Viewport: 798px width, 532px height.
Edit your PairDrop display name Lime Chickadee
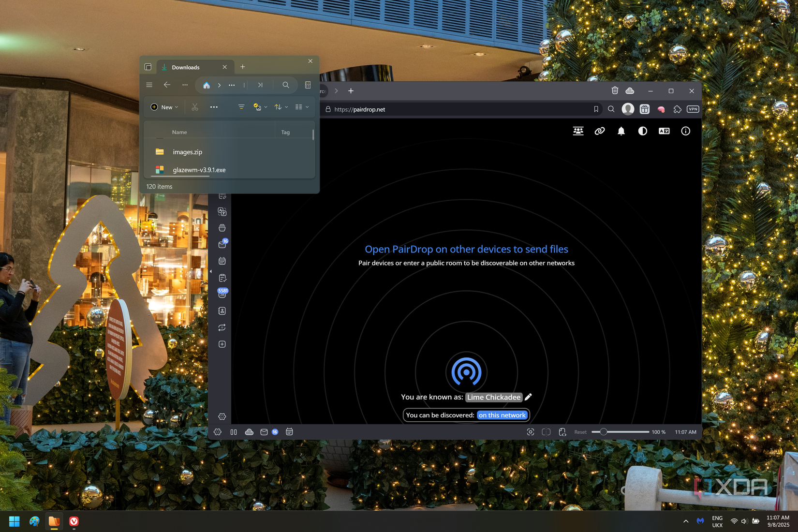pyautogui.click(x=528, y=397)
